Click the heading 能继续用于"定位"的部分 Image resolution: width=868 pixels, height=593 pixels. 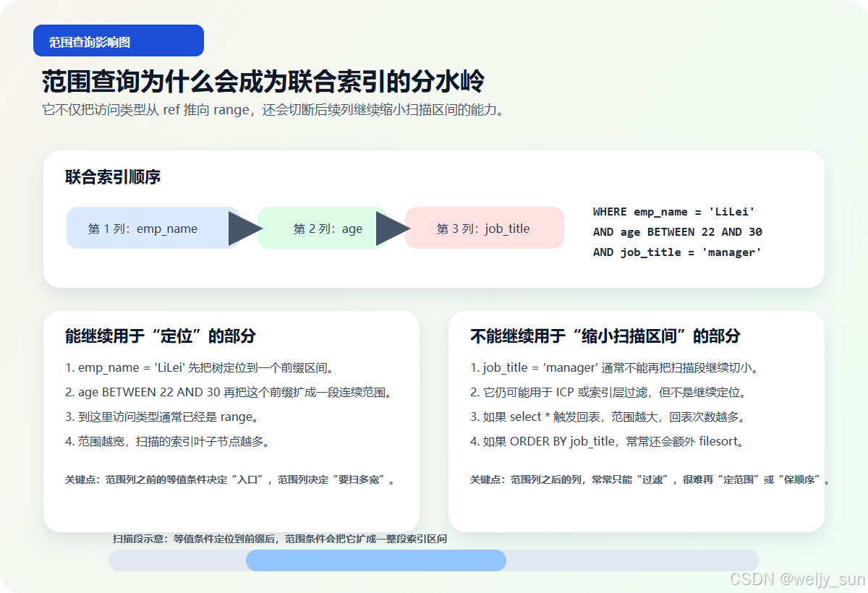(161, 336)
